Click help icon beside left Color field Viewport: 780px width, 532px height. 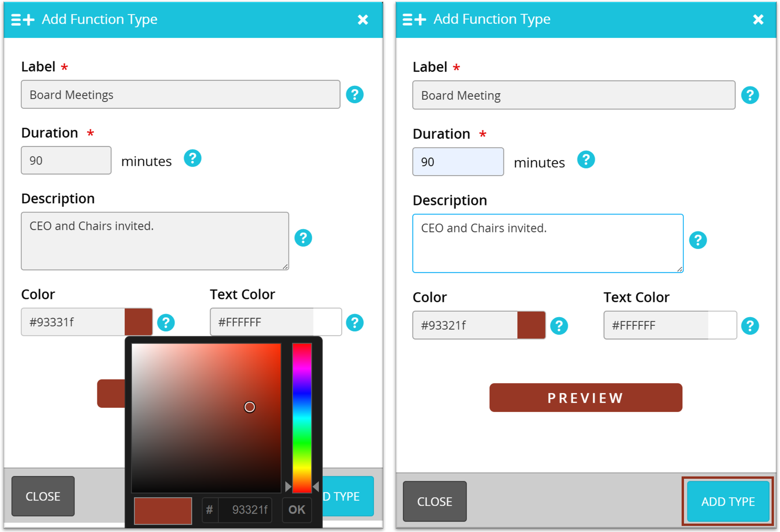(x=166, y=323)
